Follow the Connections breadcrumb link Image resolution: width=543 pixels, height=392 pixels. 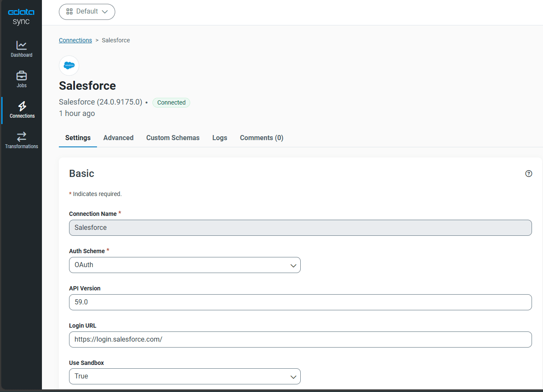click(x=75, y=40)
